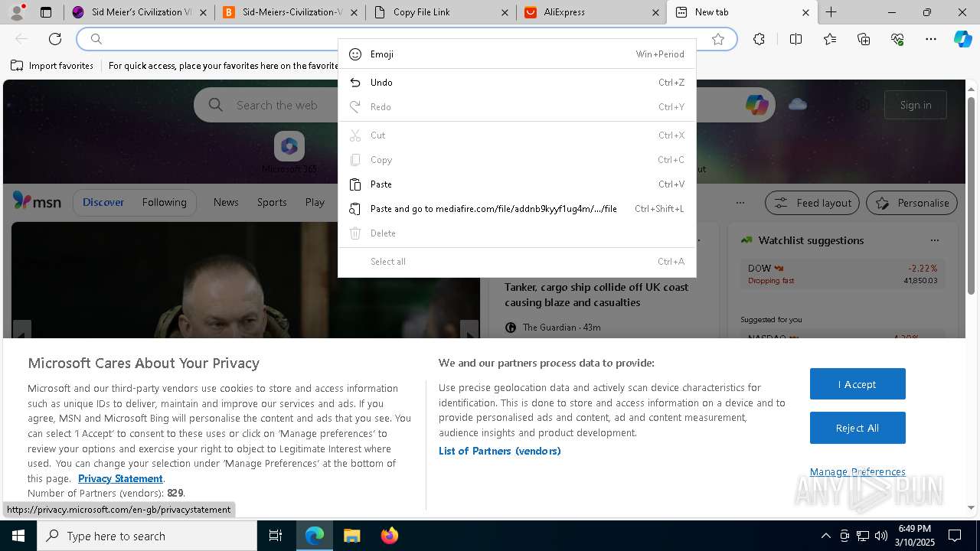Close the AliExpress tab
Screen dimensions: 980x551
655,12
